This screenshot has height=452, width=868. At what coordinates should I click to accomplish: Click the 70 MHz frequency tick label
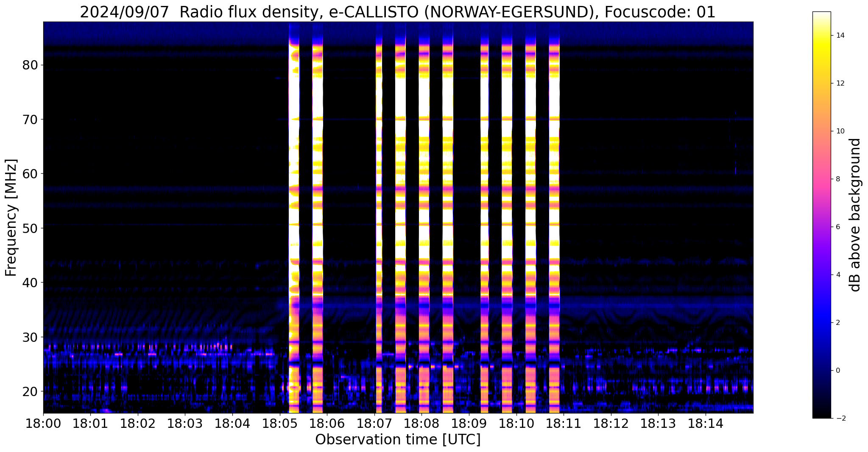coord(30,119)
